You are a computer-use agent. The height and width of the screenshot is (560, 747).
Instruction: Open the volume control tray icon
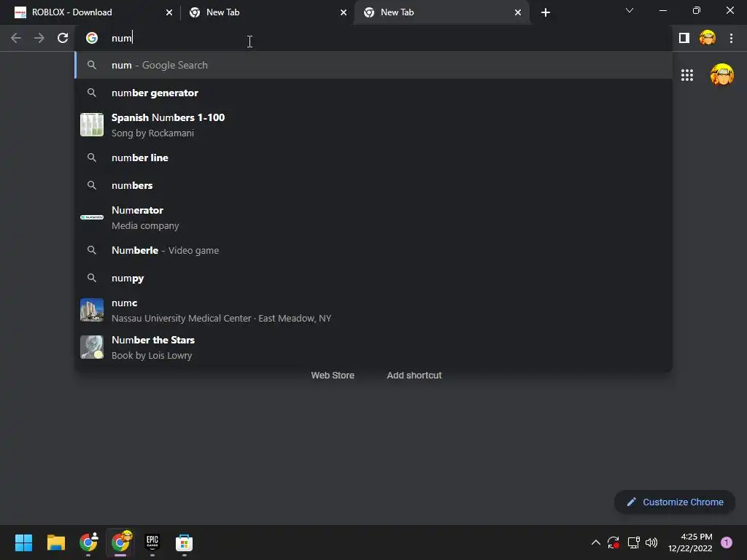point(651,542)
